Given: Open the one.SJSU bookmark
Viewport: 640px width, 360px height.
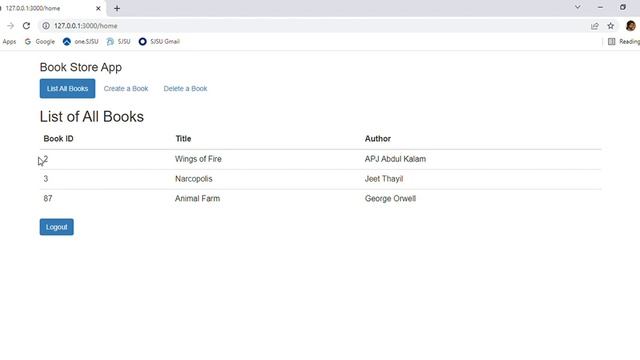Looking at the screenshot, I should click(x=81, y=42).
